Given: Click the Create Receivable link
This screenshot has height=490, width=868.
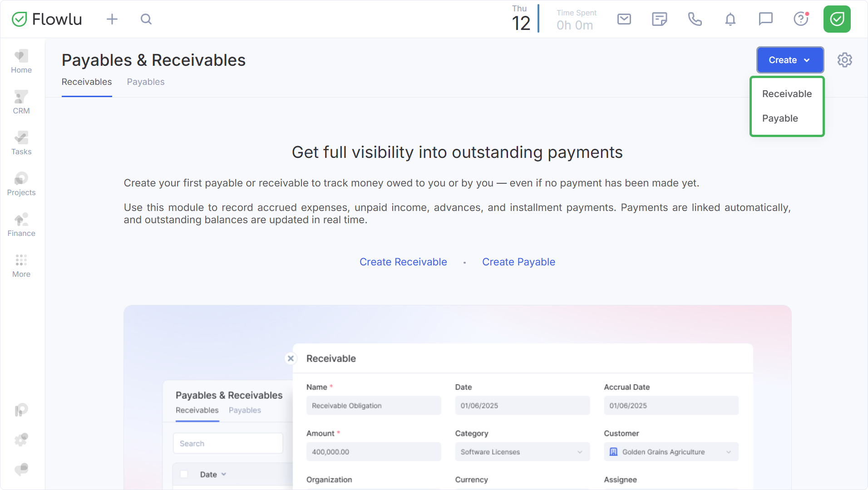Looking at the screenshot, I should click(x=403, y=262).
